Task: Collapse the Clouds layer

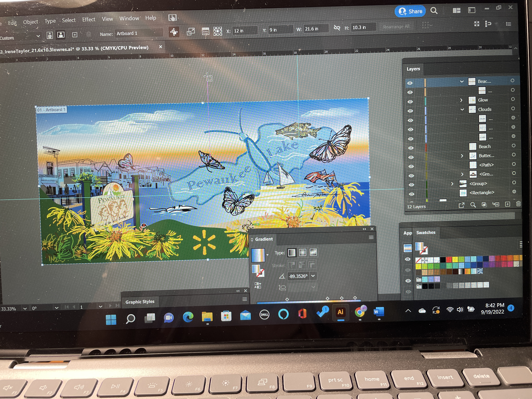Action: [x=462, y=109]
